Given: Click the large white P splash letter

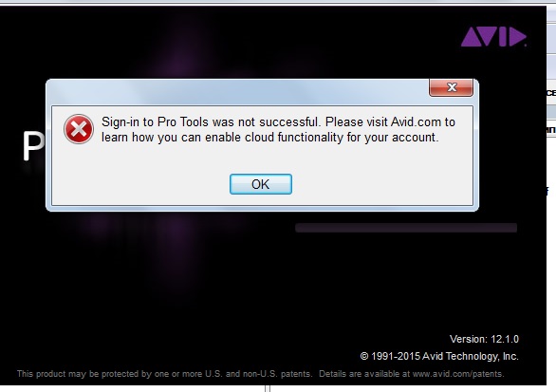Looking at the screenshot, I should (33, 146).
